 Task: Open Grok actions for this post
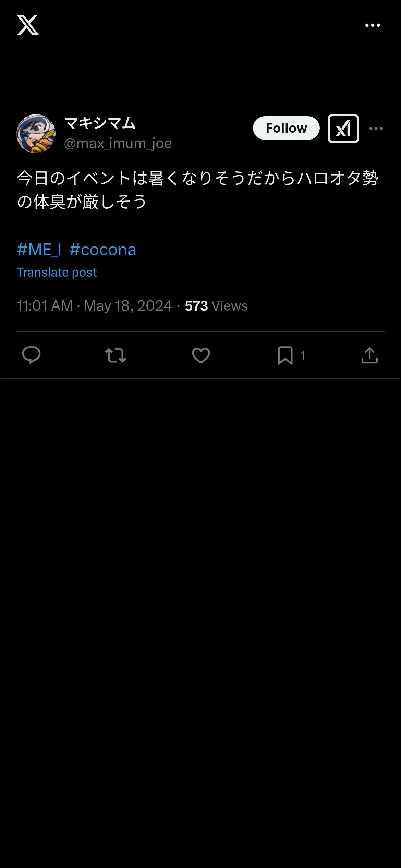click(343, 129)
